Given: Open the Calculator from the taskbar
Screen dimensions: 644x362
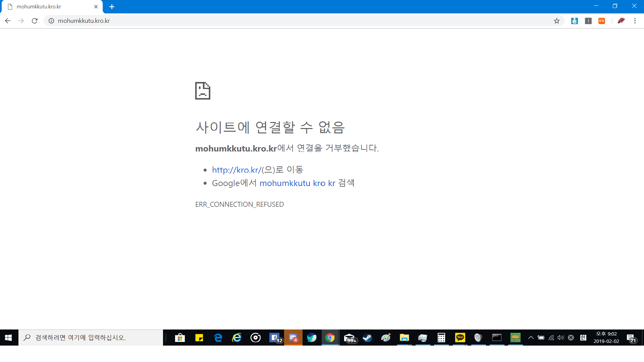Looking at the screenshot, I should point(441,338).
